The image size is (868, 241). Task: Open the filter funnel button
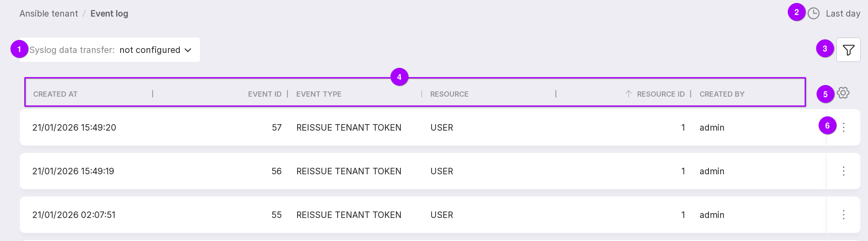coord(848,50)
